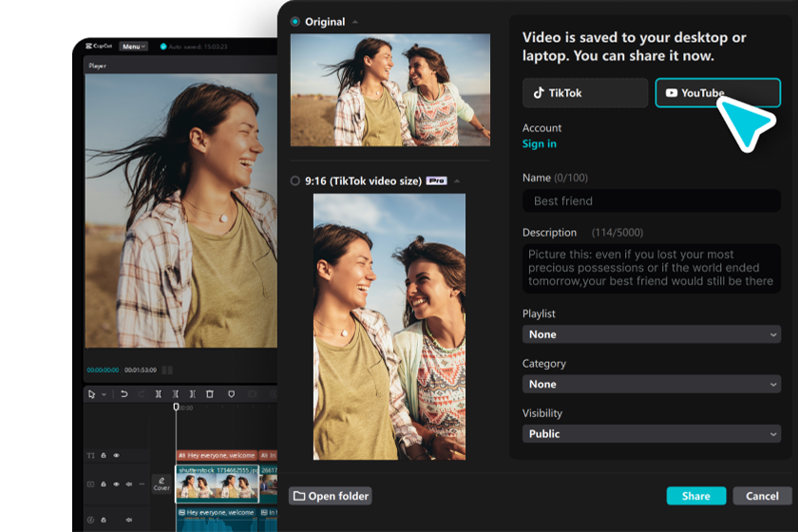Click the Pro badge
The image size is (798, 532).
pyautogui.click(x=437, y=180)
